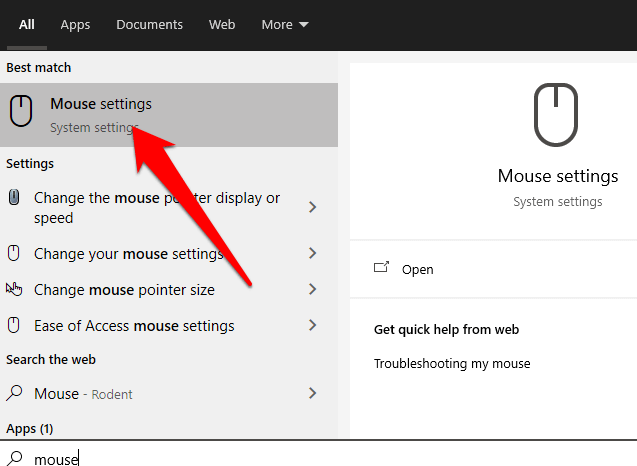The height and width of the screenshot is (466, 637).
Task: Open the More filter dropdown
Action: click(285, 24)
